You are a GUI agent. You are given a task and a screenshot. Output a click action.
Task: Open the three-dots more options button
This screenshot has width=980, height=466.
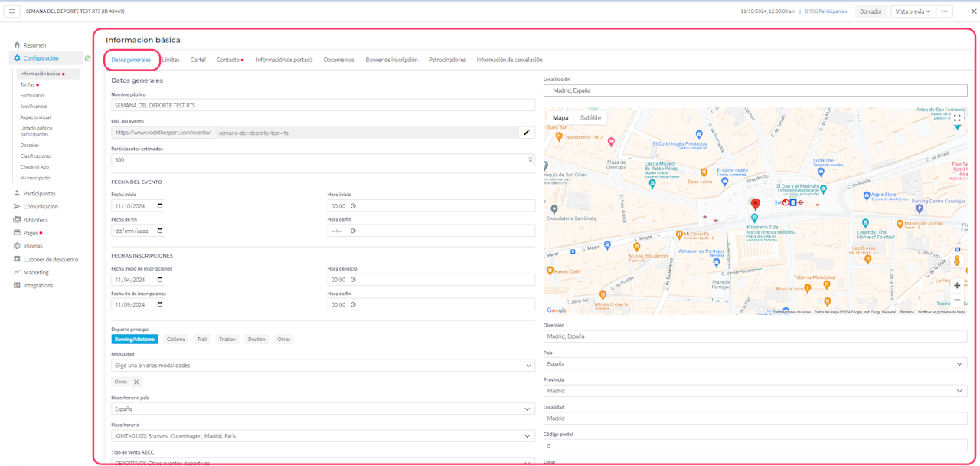[x=945, y=11]
